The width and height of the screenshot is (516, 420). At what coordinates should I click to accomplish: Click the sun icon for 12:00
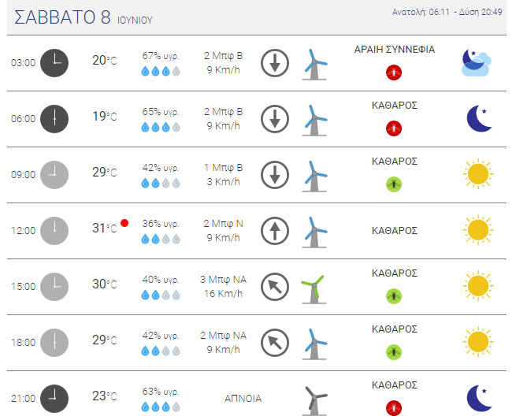(478, 230)
